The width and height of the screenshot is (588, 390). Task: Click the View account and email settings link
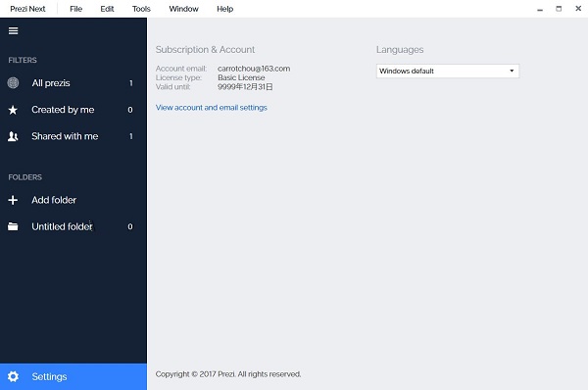click(x=212, y=108)
